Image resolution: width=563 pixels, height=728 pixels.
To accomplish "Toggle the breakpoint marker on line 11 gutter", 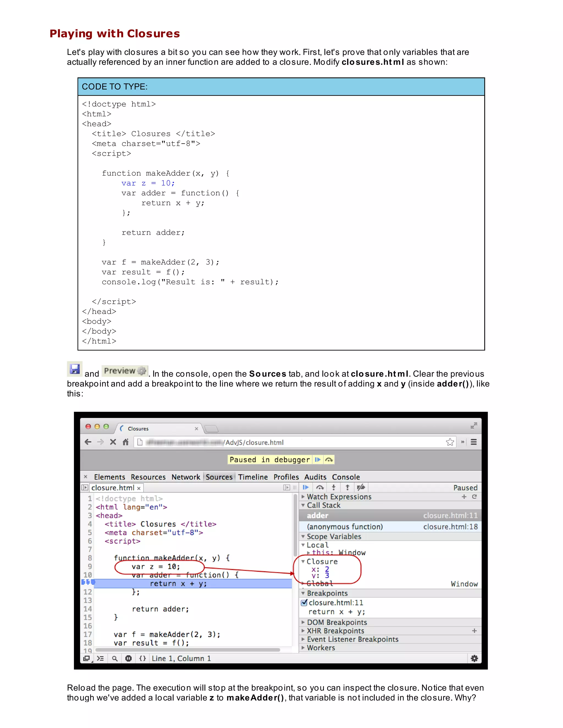I will 88,582.
